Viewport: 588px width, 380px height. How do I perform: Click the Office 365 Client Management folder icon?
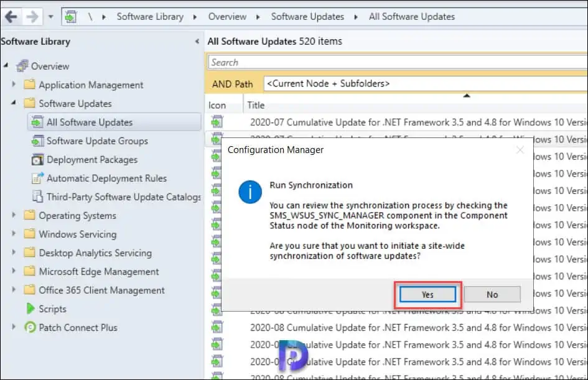click(29, 289)
